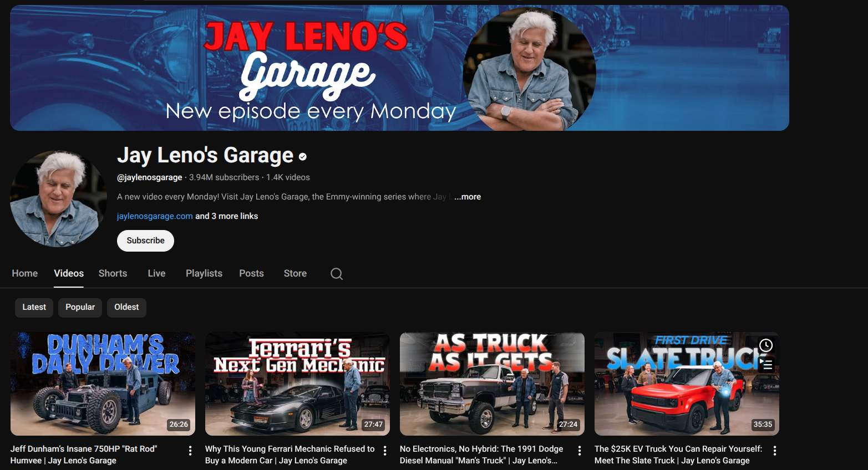Open Young Ferrari Mechanic video title

coord(290,454)
